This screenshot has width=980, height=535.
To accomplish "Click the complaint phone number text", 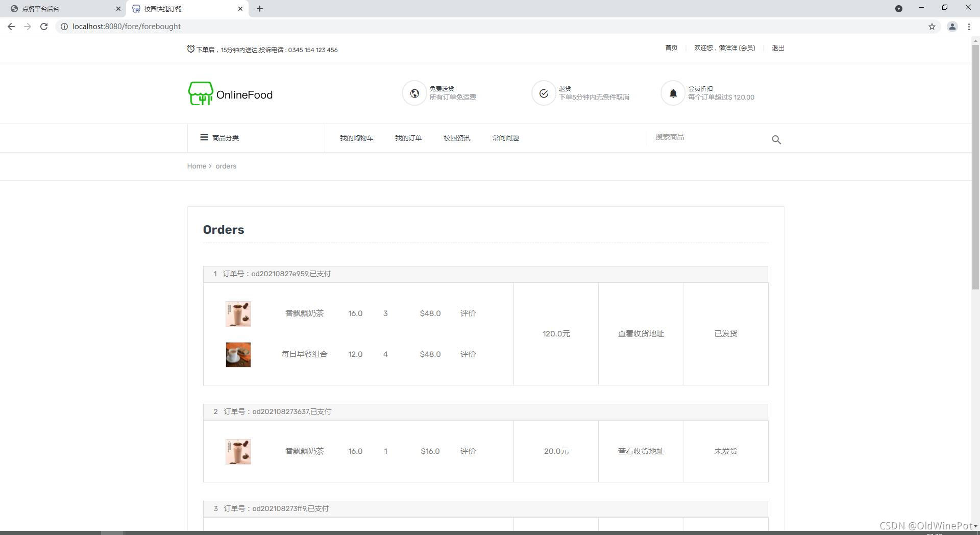I will click(x=313, y=50).
